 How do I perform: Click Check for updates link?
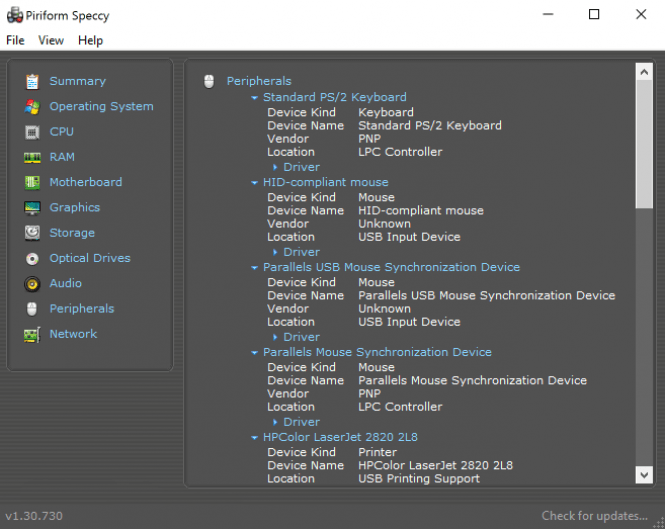click(595, 516)
